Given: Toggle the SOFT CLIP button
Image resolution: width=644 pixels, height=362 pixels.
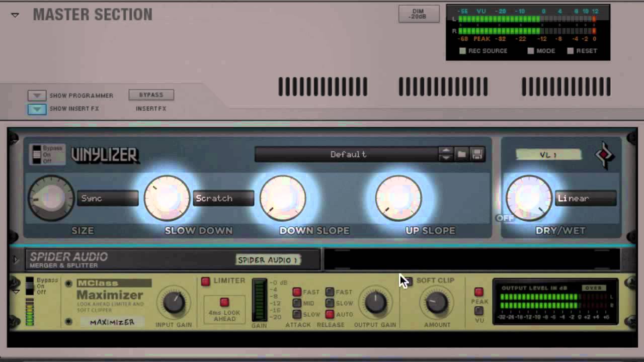Looking at the screenshot, I should tap(408, 281).
